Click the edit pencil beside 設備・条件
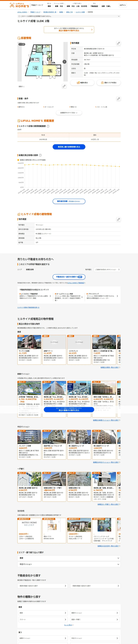Image resolution: width=138 pixels, height=644 pixels. tap(118, 99)
